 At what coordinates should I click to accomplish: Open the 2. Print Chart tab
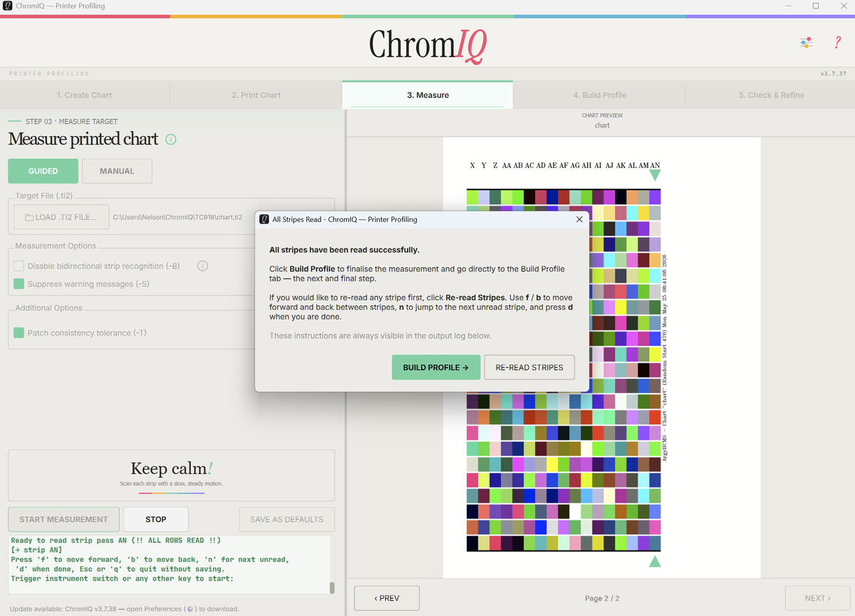256,95
